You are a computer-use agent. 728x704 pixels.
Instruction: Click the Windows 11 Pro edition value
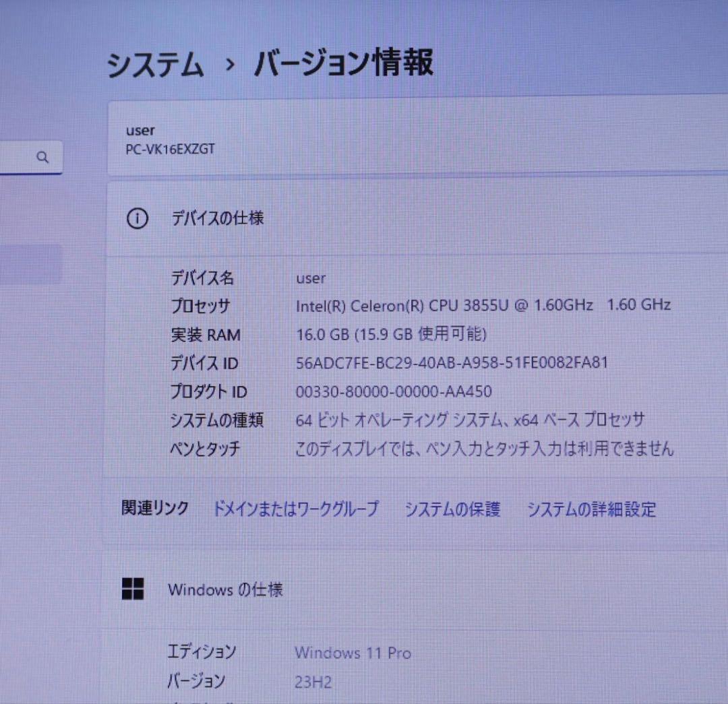[x=353, y=652]
